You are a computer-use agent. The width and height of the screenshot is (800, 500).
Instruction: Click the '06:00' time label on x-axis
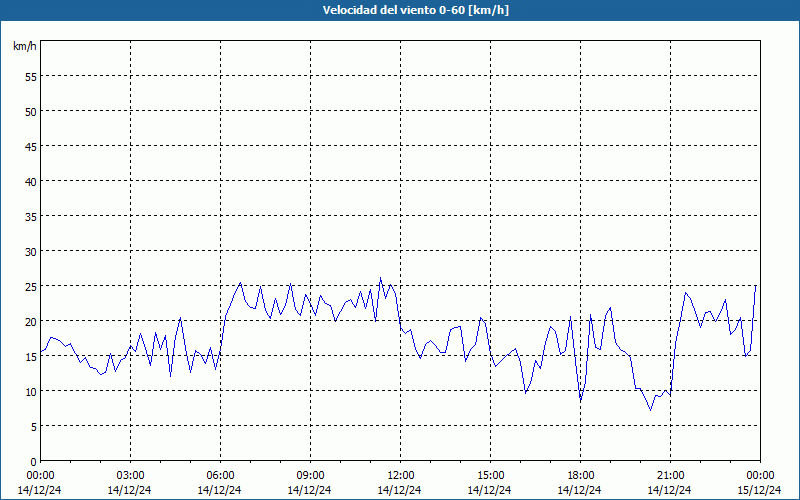[x=220, y=476]
